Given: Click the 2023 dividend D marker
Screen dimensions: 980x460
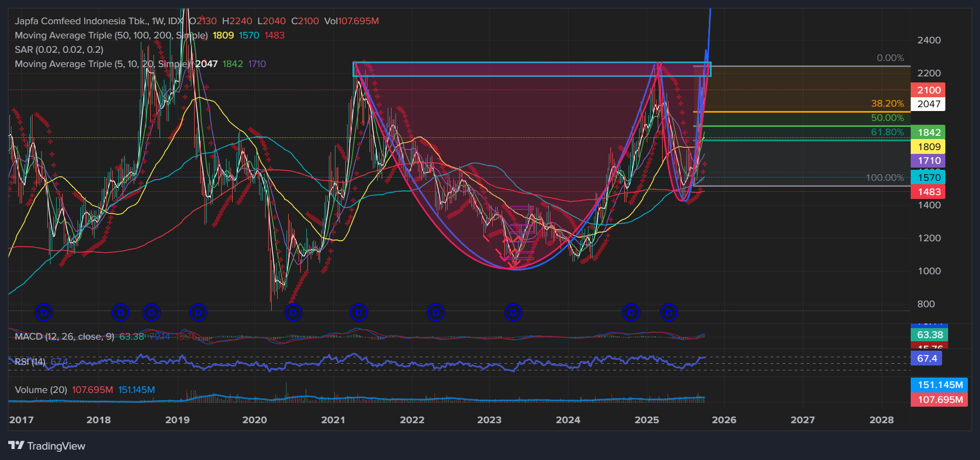Looking at the screenshot, I should click(x=513, y=313).
